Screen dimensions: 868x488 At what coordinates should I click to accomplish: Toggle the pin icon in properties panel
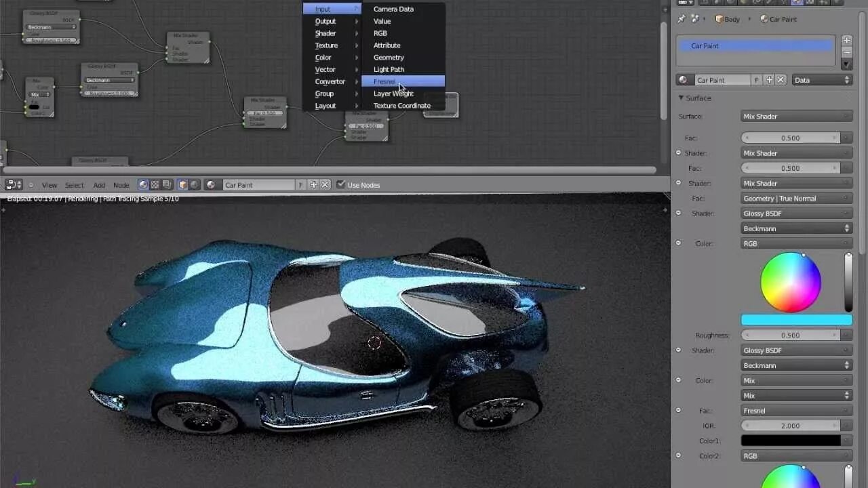coord(682,19)
